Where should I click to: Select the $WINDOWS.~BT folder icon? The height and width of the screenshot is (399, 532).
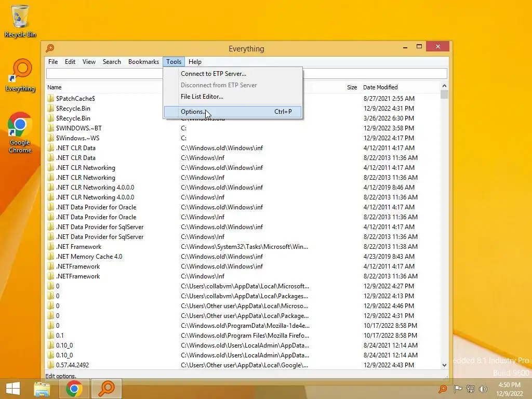click(50, 128)
